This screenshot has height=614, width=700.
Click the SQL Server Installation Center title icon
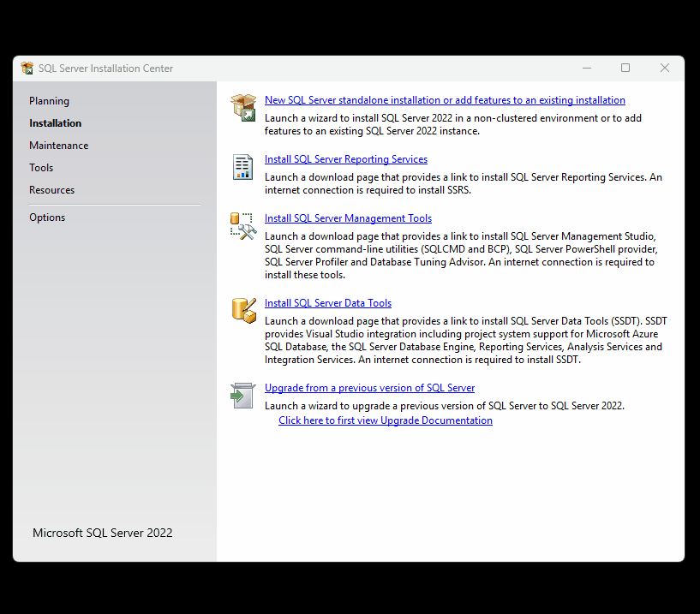tap(27, 69)
